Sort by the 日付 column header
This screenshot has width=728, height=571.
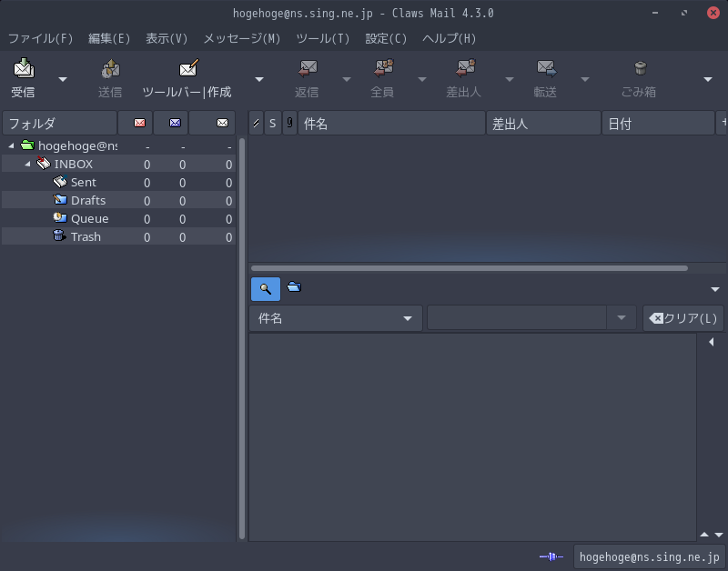(x=658, y=124)
